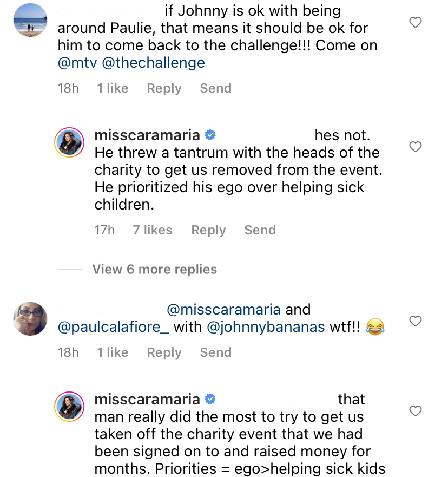Like misscaramaria's "did the most" reply
Screen dimensions: 448x477
pyautogui.click(x=415, y=411)
